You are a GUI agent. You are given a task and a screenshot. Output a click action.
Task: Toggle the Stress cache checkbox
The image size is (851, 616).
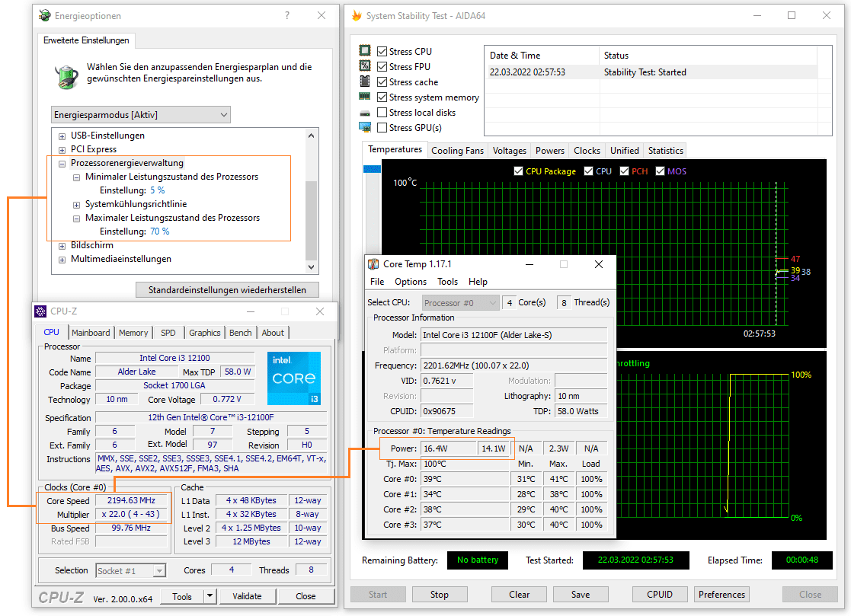382,82
